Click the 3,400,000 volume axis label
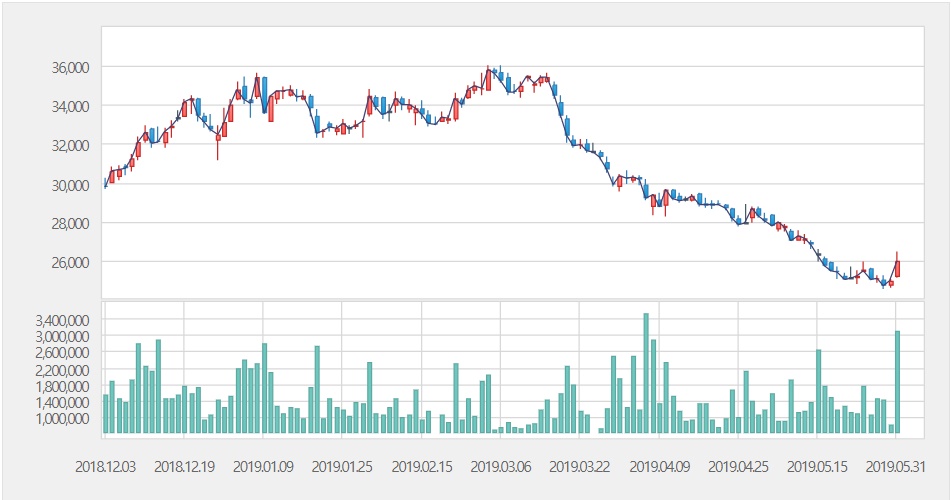The width and height of the screenshot is (951, 500). (x=61, y=321)
